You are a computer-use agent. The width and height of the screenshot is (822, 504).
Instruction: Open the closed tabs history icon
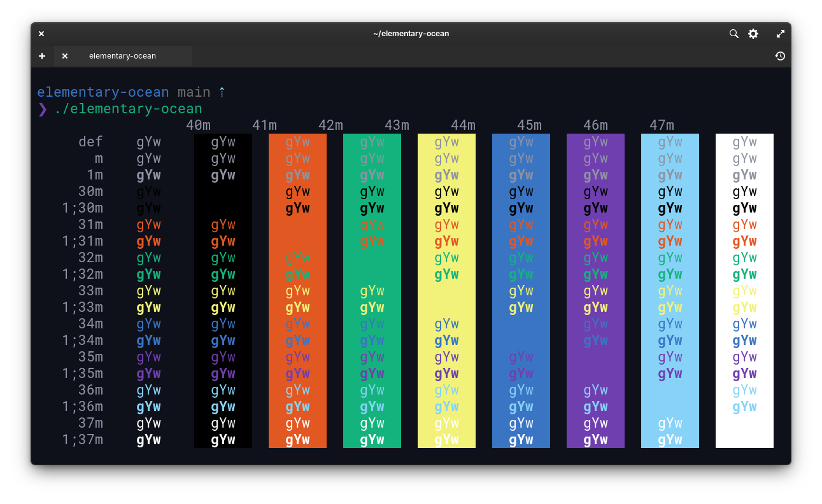click(x=780, y=56)
